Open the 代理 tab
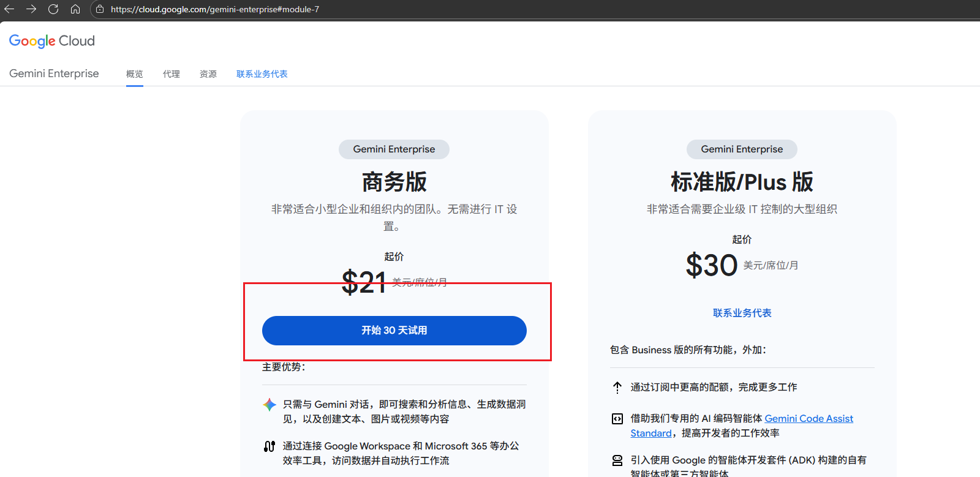 tap(171, 74)
